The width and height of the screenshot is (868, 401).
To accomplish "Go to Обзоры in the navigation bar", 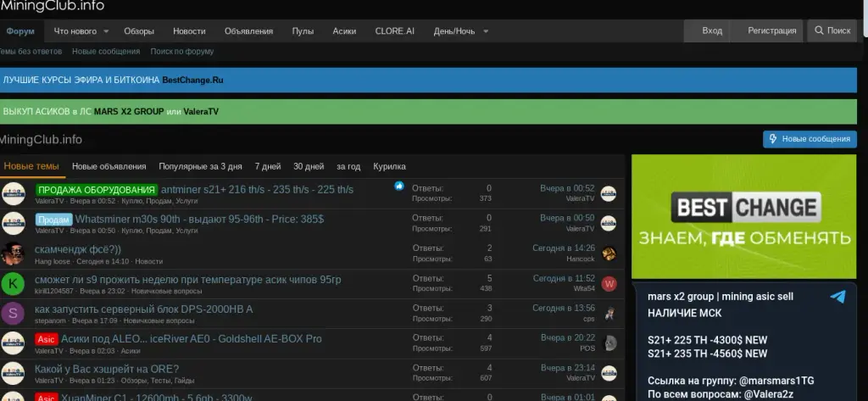I will 139,31.
